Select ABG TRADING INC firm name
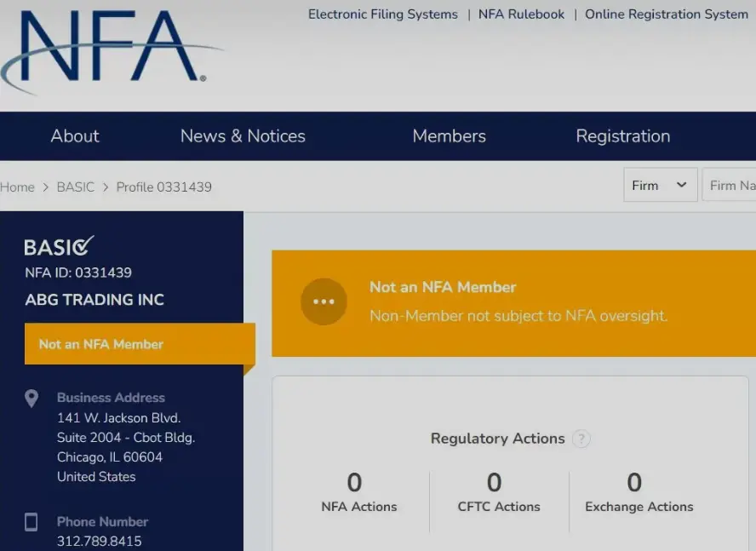 pyautogui.click(x=94, y=300)
